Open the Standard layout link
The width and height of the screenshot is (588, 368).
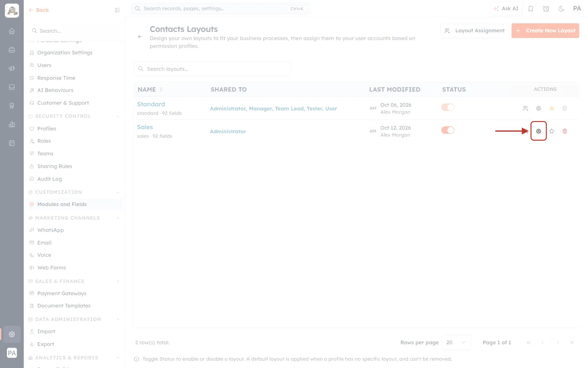[151, 104]
